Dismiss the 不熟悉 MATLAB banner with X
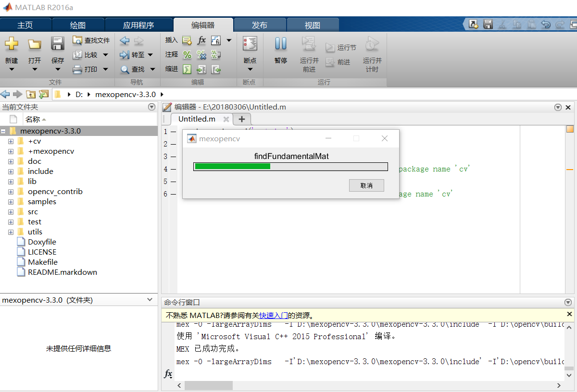This screenshot has width=577, height=392. pyautogui.click(x=569, y=314)
